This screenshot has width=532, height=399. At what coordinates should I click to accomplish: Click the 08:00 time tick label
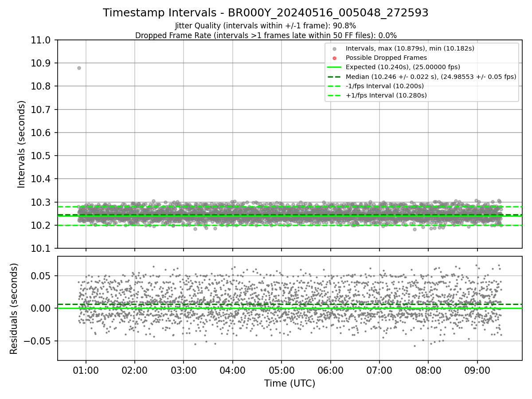pyautogui.click(x=428, y=370)
